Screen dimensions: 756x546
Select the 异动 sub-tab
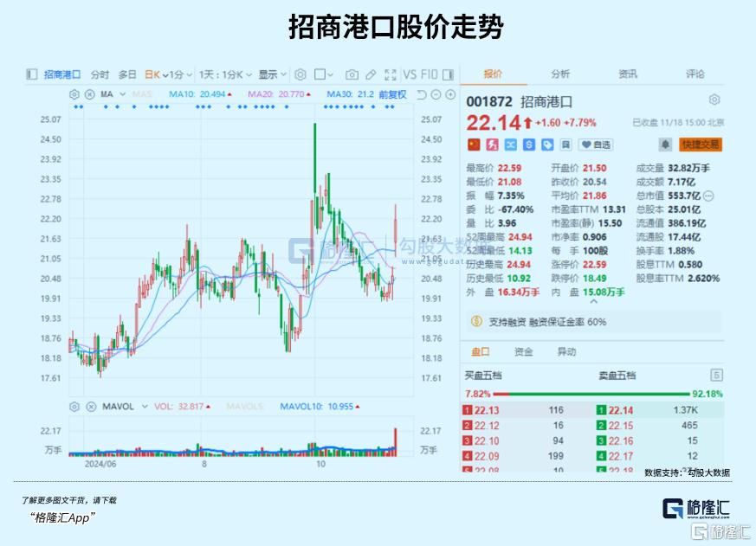point(566,352)
